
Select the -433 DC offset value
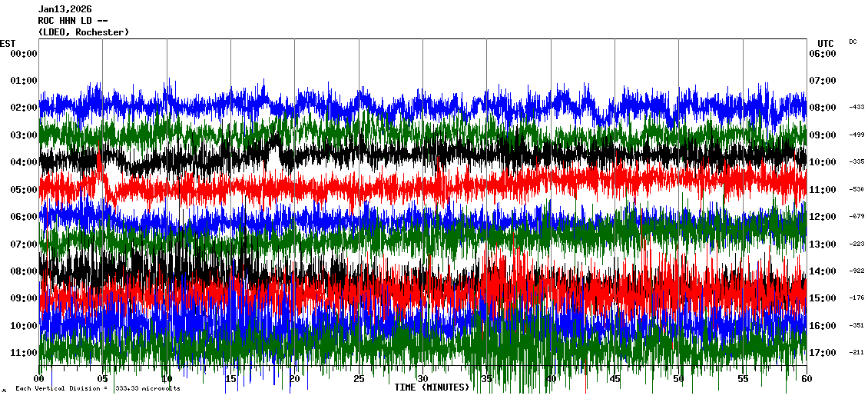(x=856, y=108)
